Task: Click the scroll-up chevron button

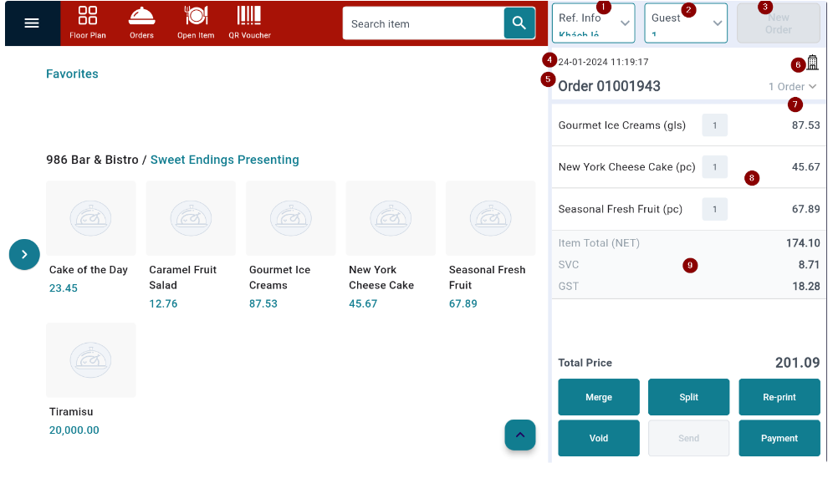Action: pos(519,435)
